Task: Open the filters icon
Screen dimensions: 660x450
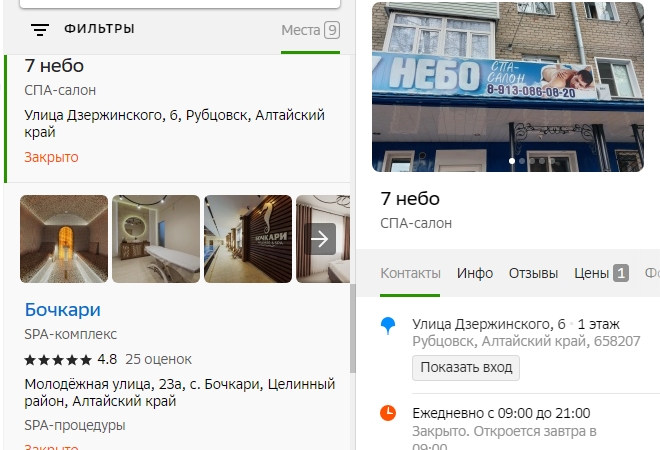Action: [x=40, y=29]
